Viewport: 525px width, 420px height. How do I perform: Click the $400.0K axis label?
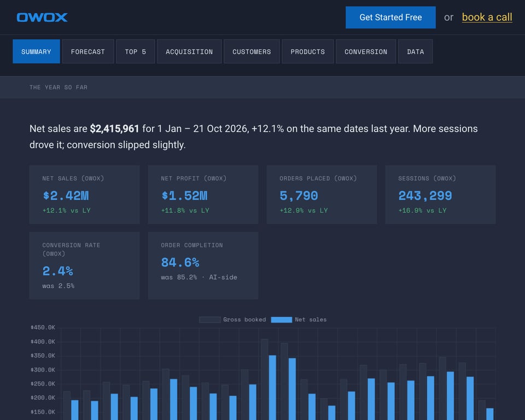(43, 342)
